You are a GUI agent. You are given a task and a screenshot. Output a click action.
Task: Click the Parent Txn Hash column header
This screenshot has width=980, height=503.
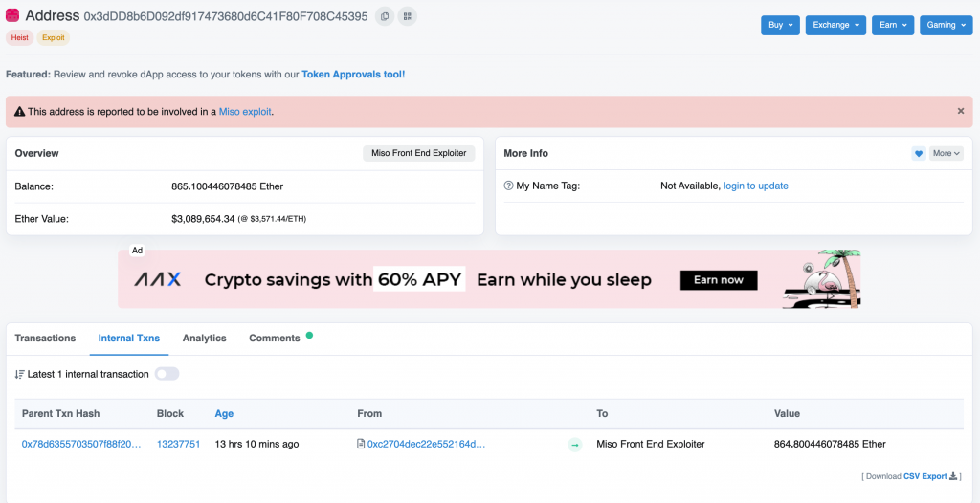pos(60,414)
